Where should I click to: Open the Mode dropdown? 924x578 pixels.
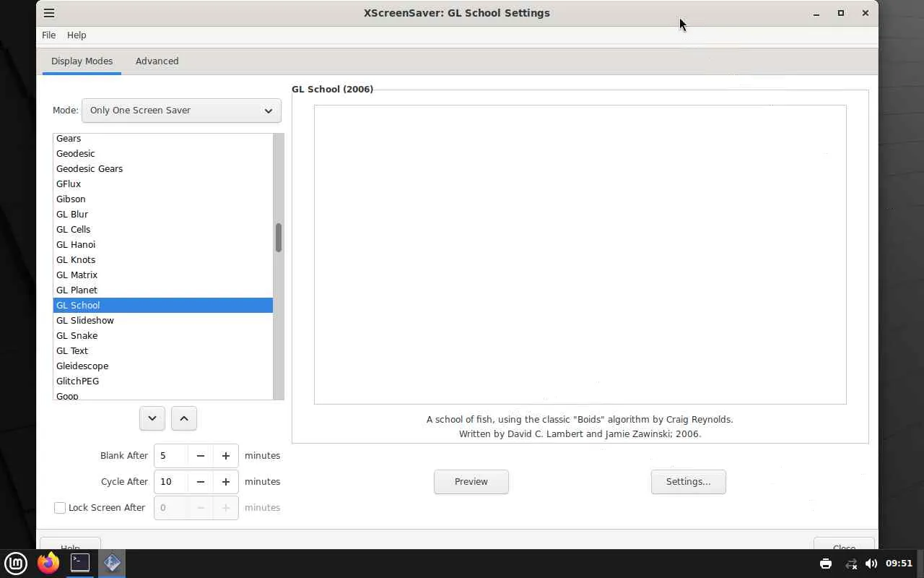pos(181,111)
